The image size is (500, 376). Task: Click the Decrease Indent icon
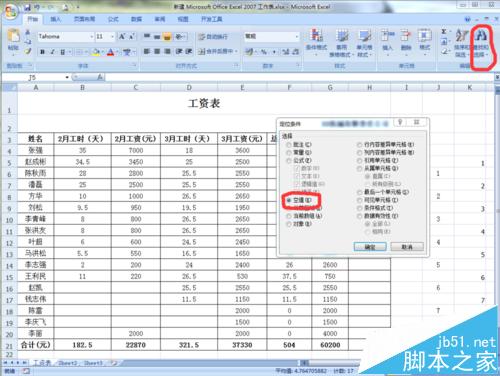pyautogui.click(x=179, y=51)
